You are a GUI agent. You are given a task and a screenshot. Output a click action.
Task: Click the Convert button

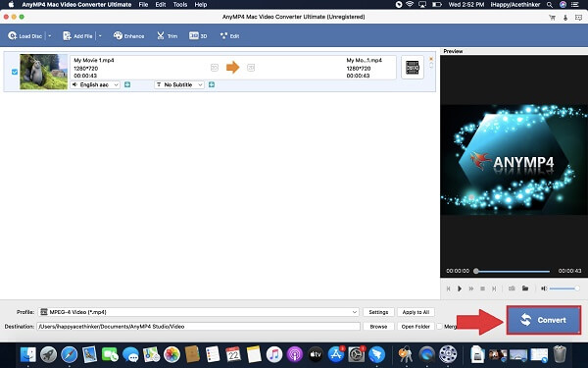coord(544,320)
